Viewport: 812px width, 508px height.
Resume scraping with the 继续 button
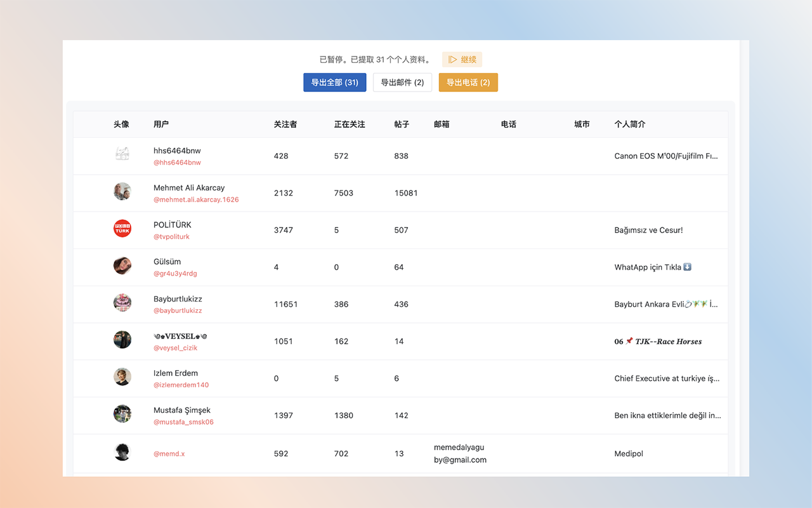(x=462, y=59)
